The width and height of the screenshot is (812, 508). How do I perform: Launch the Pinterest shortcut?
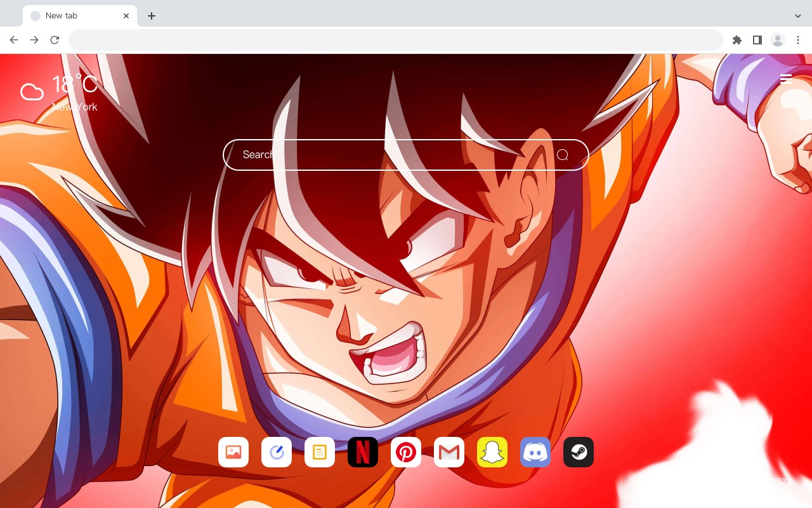coord(406,452)
